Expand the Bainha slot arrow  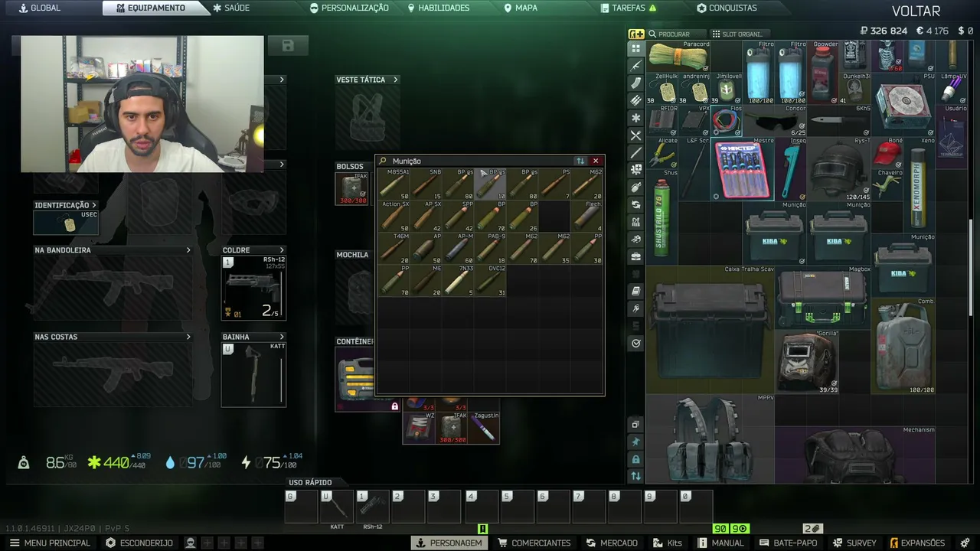click(x=282, y=337)
